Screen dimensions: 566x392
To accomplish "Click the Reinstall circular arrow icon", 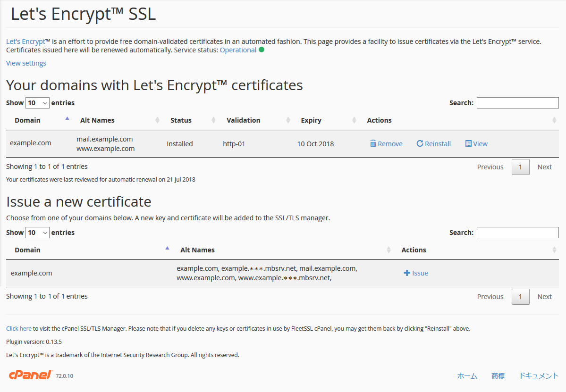I will (x=420, y=144).
